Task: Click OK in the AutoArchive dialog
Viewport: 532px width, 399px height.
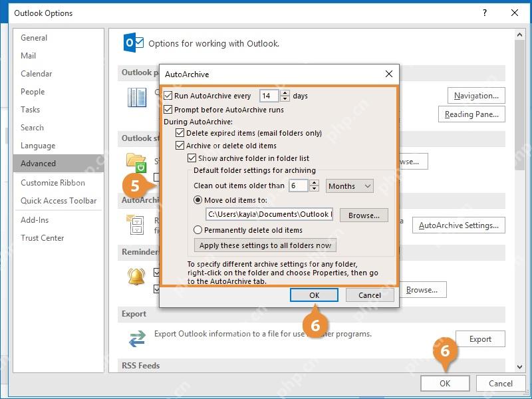Action: (314, 295)
